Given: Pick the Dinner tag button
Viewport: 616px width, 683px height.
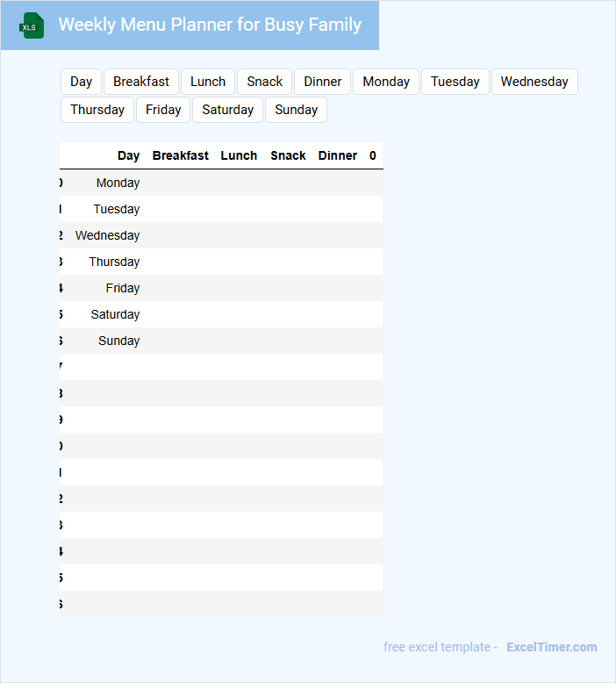Looking at the screenshot, I should pyautogui.click(x=322, y=82).
